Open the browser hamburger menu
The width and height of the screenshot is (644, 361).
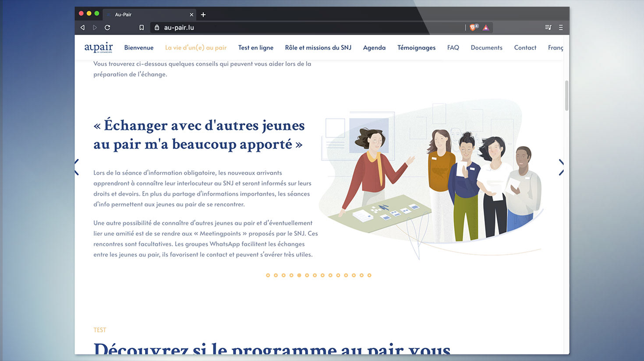561,28
